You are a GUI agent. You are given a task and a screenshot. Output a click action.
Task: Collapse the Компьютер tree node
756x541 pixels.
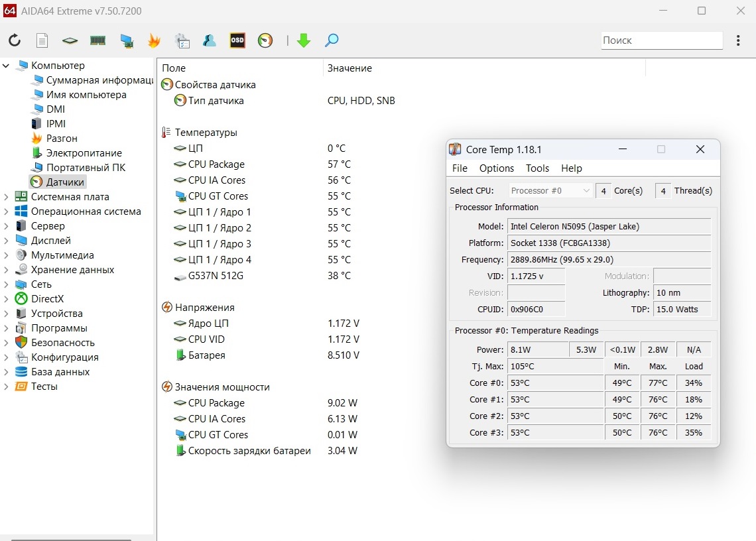tap(7, 66)
